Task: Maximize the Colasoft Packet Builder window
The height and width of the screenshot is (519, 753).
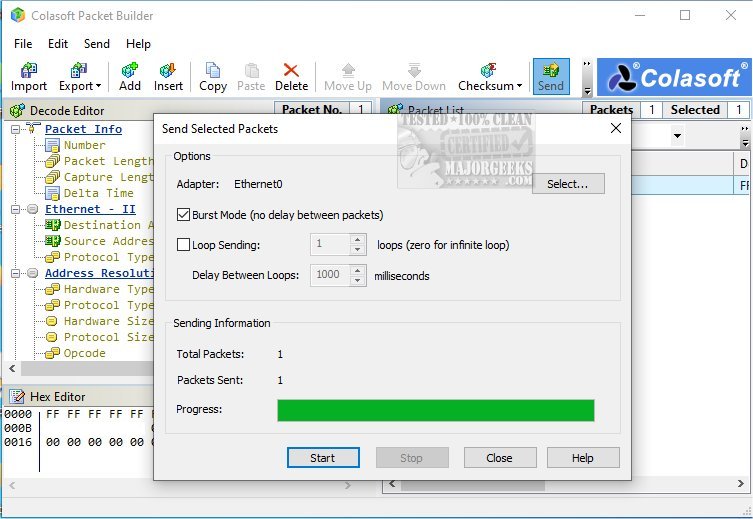Action: tap(685, 15)
